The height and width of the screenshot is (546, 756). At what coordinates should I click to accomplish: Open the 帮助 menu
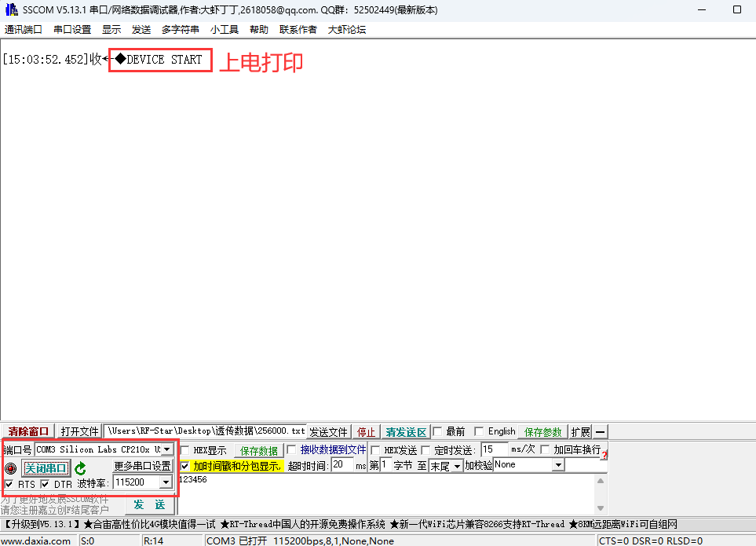tap(259, 29)
